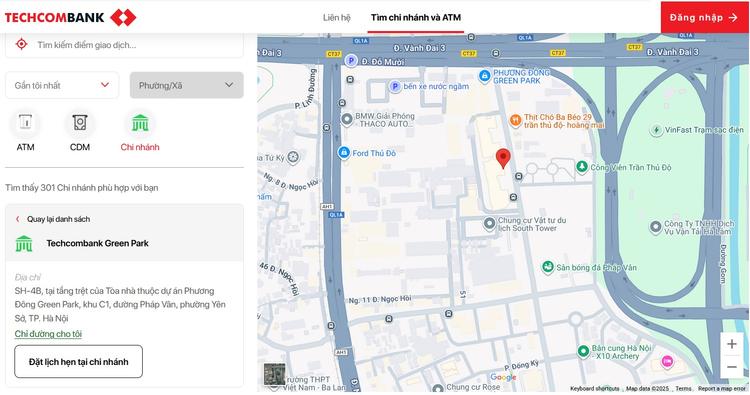Click the Techcombank Green Park title text
Image resolution: width=750 pixels, height=395 pixels.
click(x=98, y=243)
